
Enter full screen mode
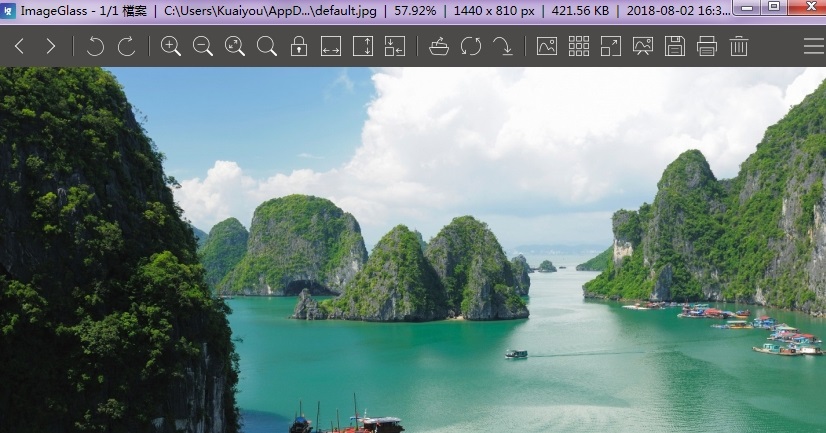(x=611, y=46)
